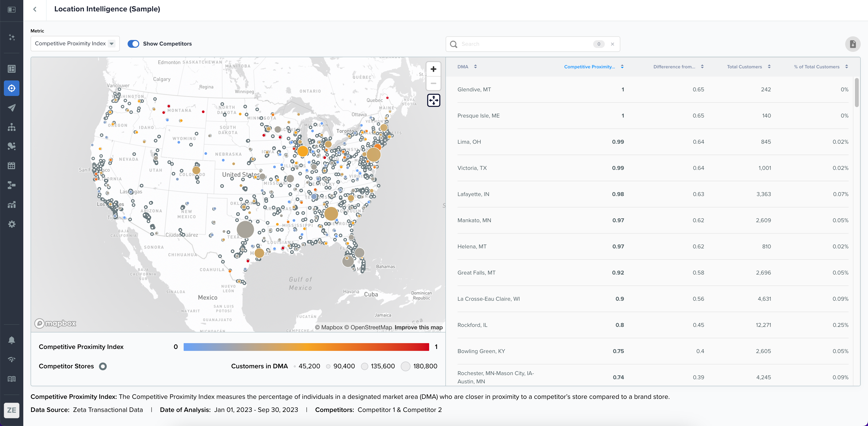This screenshot has height=426, width=868.
Task: Click the Denver bubble in Colorado
Action: (196, 170)
